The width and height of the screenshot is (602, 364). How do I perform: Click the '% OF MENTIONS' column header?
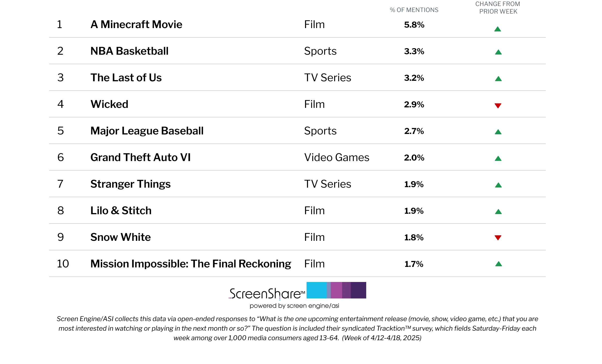414,10
